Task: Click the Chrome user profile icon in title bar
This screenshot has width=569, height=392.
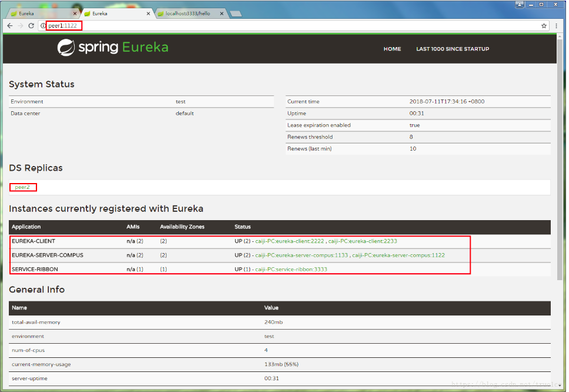Action: pyautogui.click(x=520, y=5)
